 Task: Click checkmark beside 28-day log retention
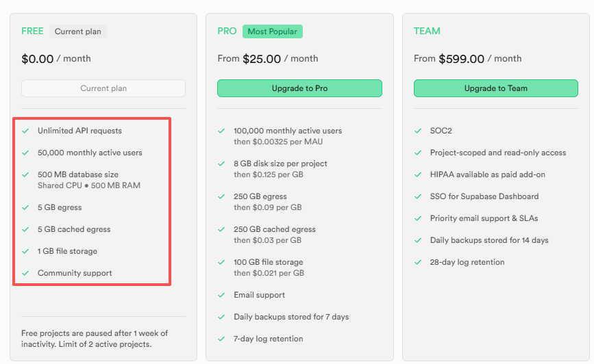coord(417,262)
